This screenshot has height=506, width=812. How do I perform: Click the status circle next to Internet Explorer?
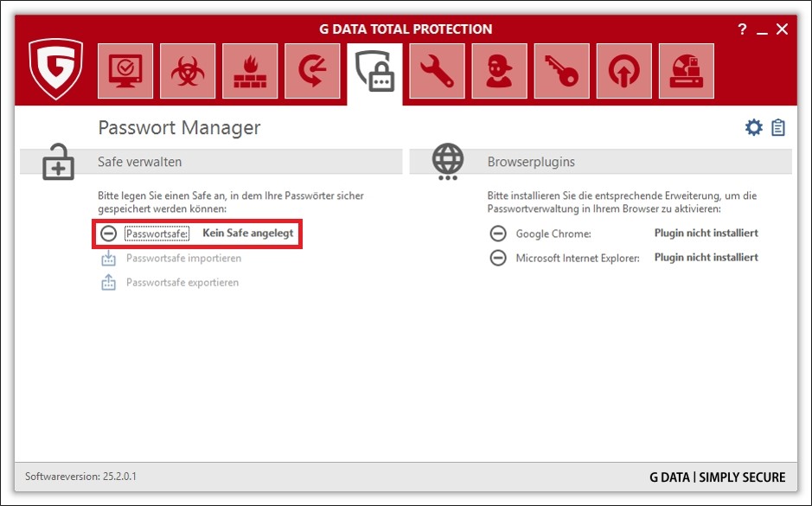pos(498,258)
